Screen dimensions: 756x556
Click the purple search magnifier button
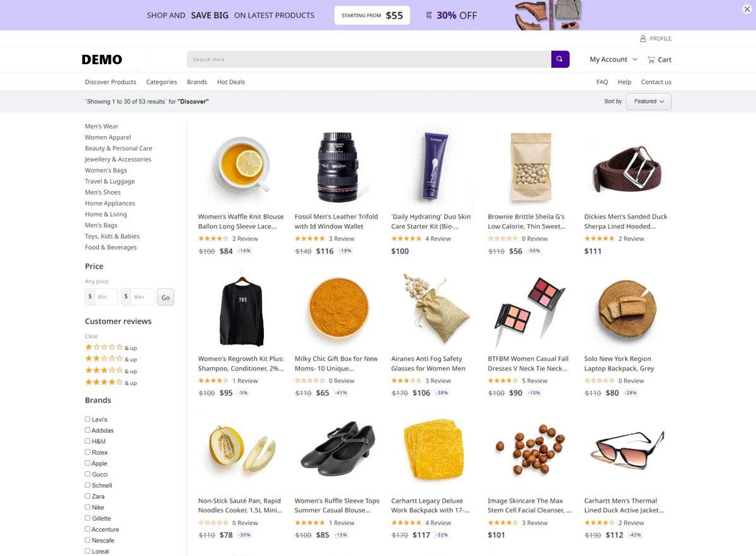(x=560, y=59)
